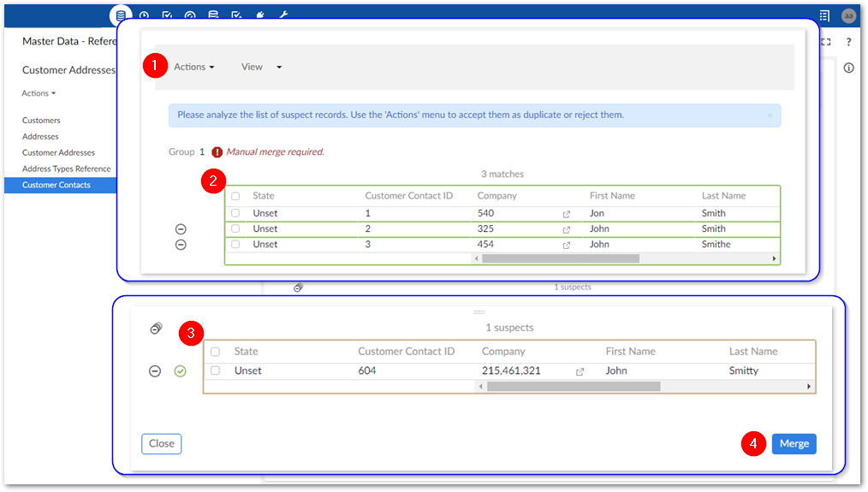This screenshot has height=492, width=868.
Task: Click the wrench administration icon
Action: point(283,15)
